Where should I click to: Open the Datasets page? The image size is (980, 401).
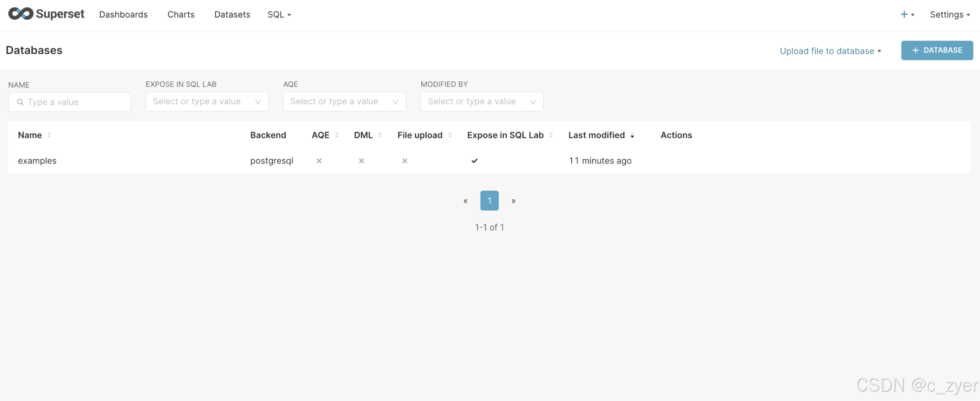click(232, 14)
